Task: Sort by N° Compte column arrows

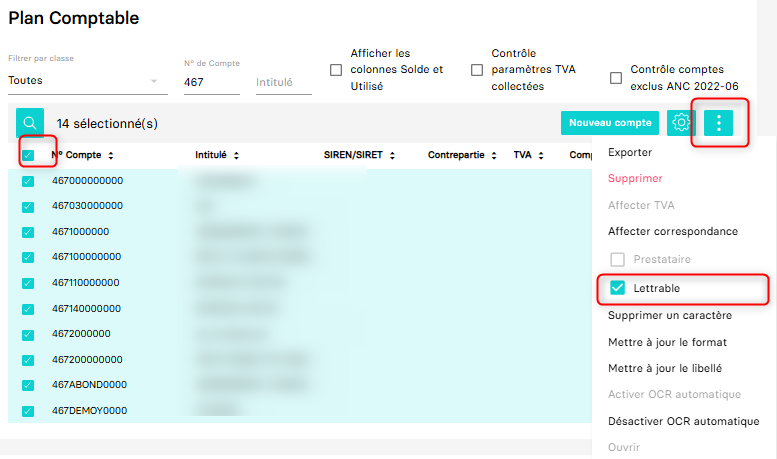Action: 111,156
